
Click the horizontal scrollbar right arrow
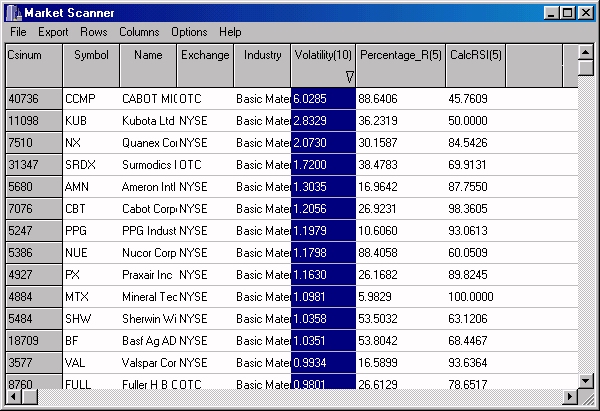coord(570,396)
